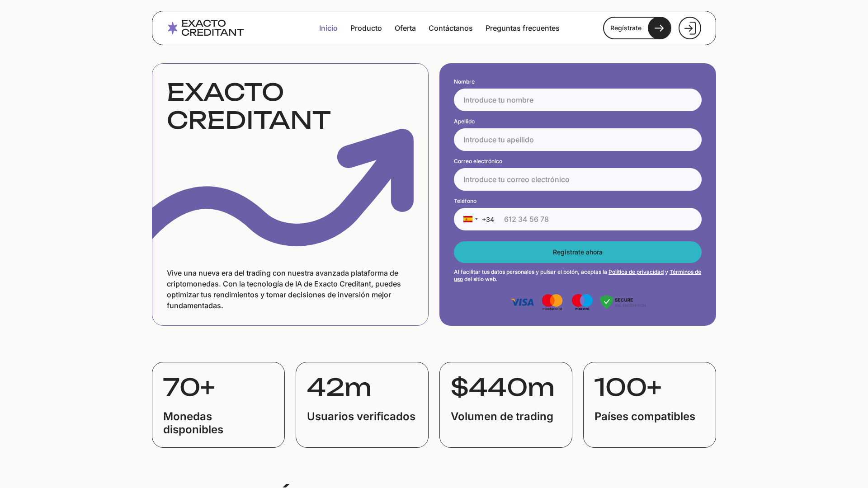Focus the Correo electrónico input field
This screenshot has height=488, width=868.
(578, 179)
